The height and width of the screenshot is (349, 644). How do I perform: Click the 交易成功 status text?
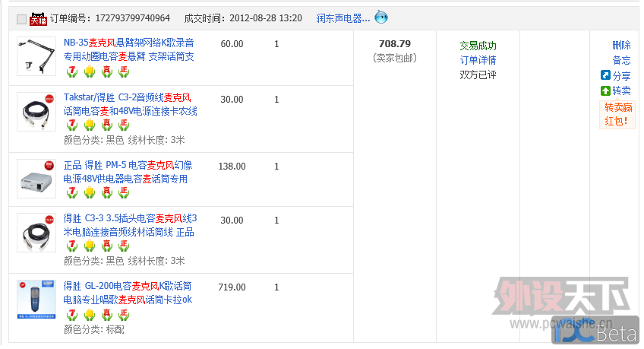[478, 46]
